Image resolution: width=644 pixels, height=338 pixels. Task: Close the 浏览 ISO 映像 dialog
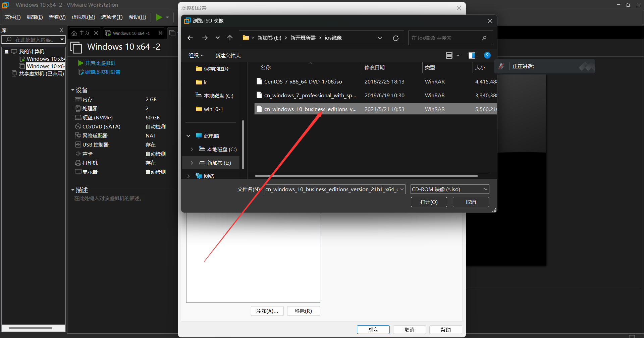pyautogui.click(x=490, y=21)
